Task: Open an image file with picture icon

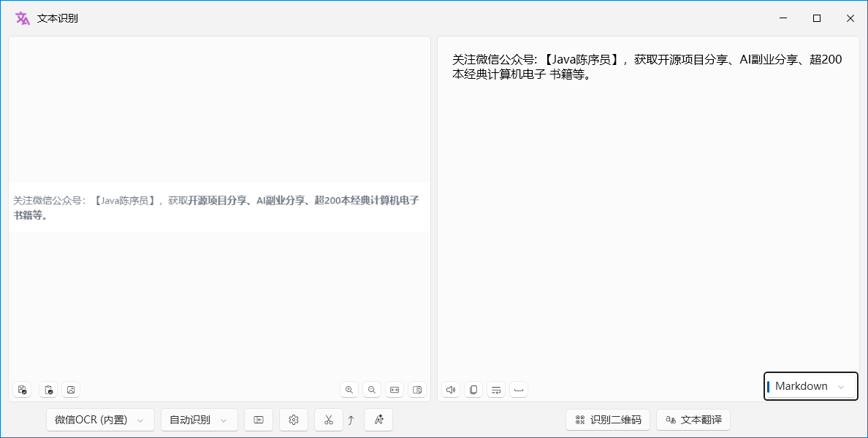Action: click(71, 390)
